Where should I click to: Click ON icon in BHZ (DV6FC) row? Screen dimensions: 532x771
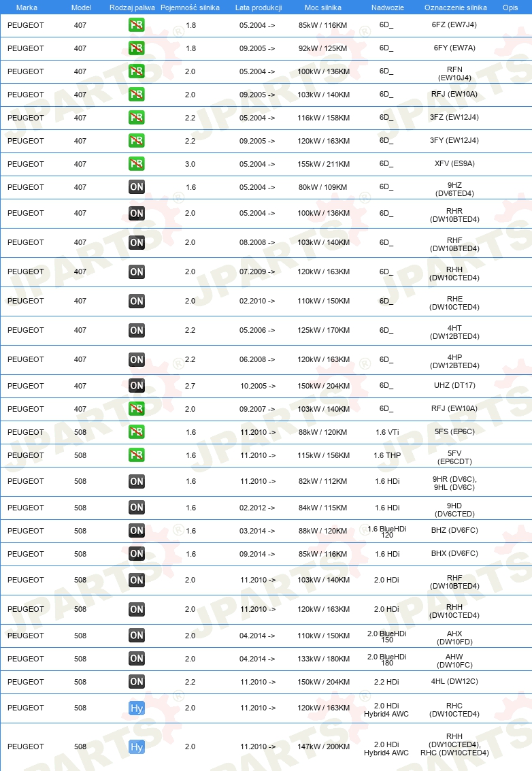coord(137,531)
